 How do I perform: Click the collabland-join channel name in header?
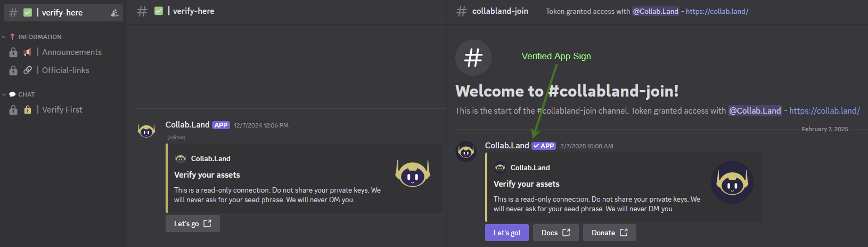[x=500, y=11]
